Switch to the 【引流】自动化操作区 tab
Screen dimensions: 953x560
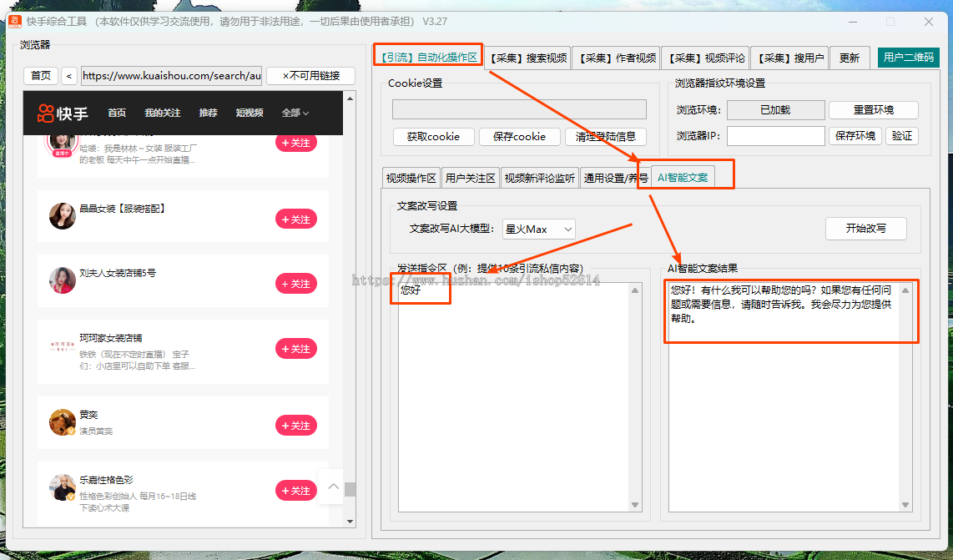(x=428, y=57)
